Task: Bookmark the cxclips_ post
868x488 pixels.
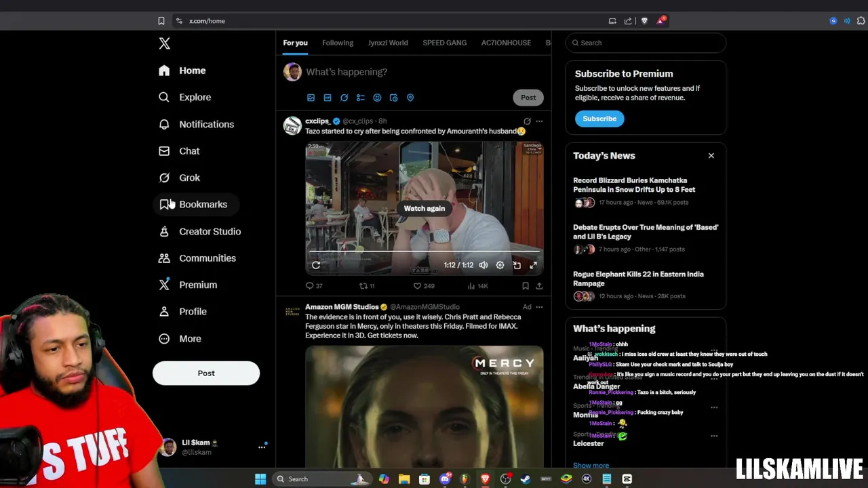Action: (525, 286)
